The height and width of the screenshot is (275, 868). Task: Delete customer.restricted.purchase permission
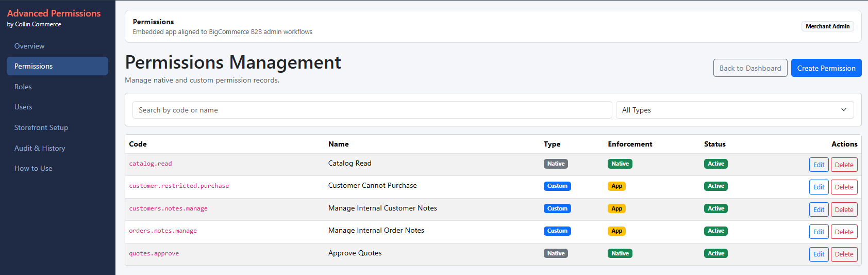coord(844,187)
